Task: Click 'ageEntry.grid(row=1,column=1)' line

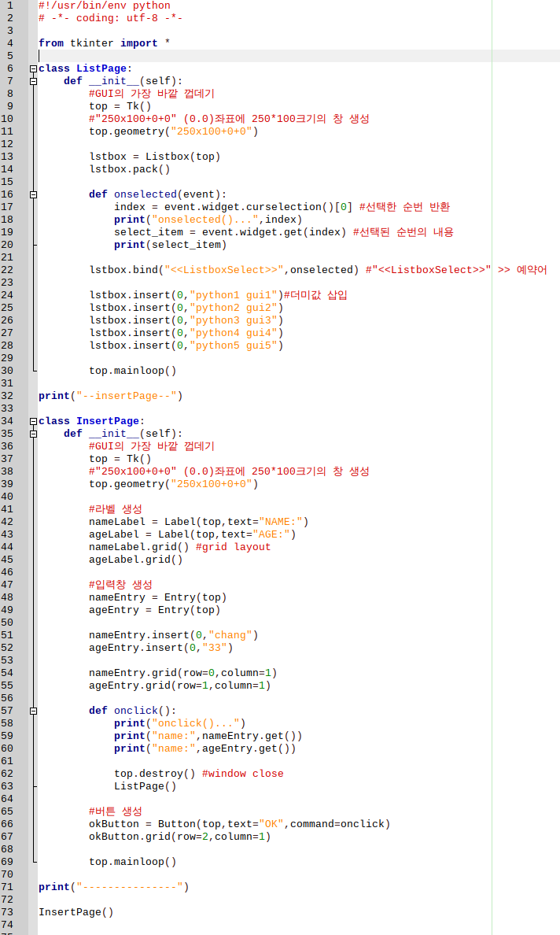Action: click(180, 686)
